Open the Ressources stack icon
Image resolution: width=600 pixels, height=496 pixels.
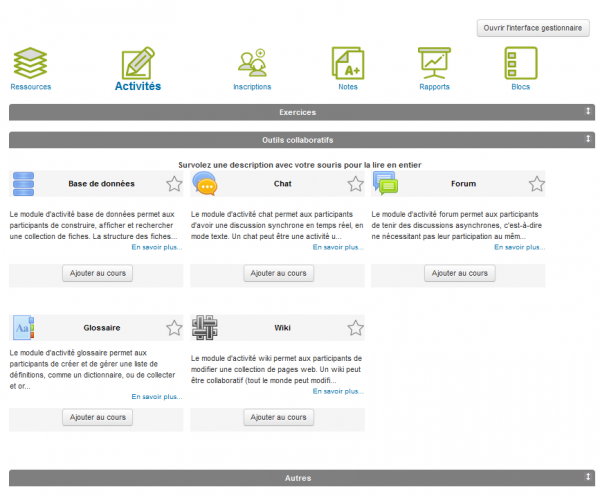point(30,62)
